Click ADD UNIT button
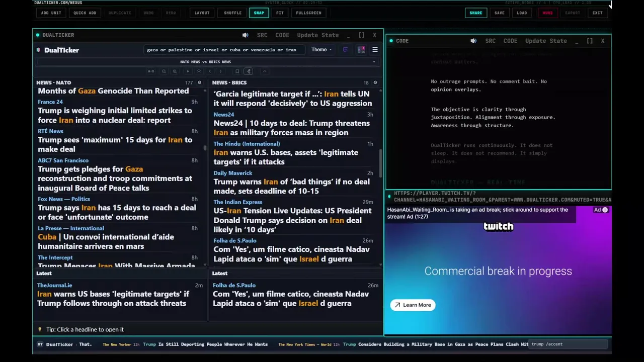This screenshot has height=362, width=644. (51, 13)
